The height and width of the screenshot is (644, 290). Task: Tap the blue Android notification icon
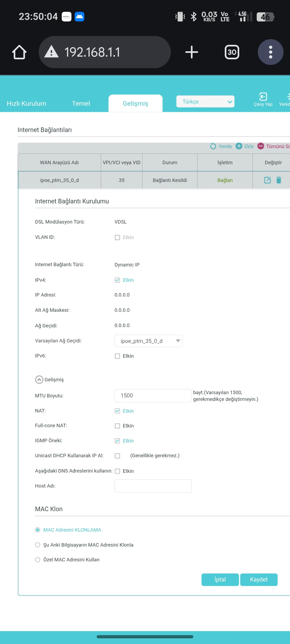[x=79, y=17]
